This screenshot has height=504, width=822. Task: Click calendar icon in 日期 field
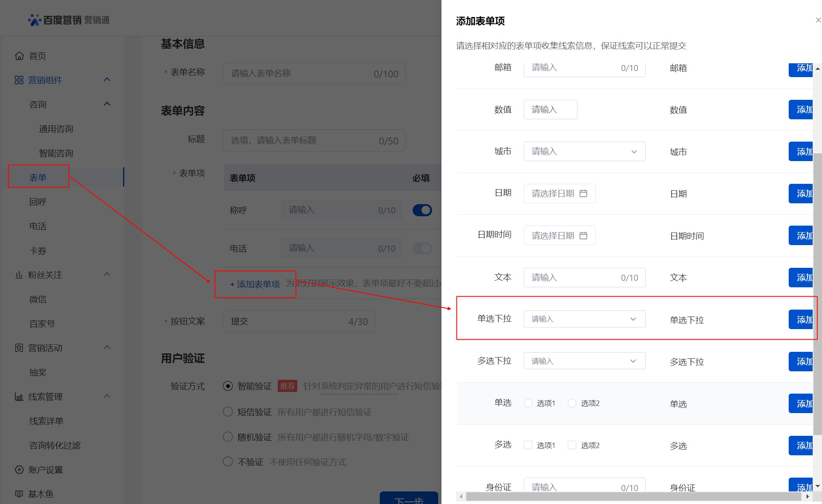[583, 194]
